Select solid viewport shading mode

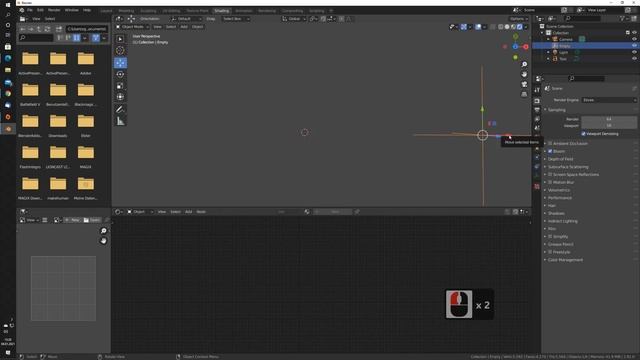pos(507,27)
